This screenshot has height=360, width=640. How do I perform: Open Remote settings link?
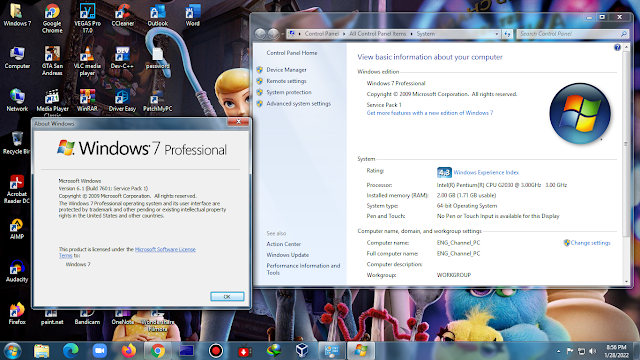286,81
